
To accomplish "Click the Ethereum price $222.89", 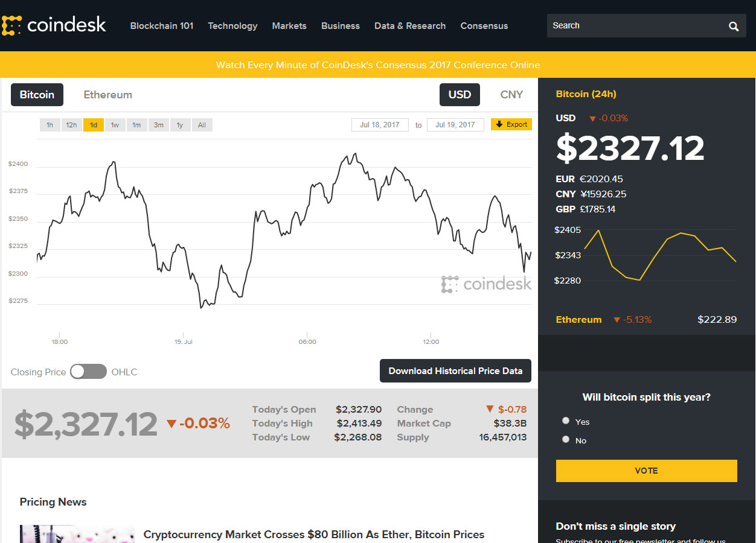I will tap(717, 320).
